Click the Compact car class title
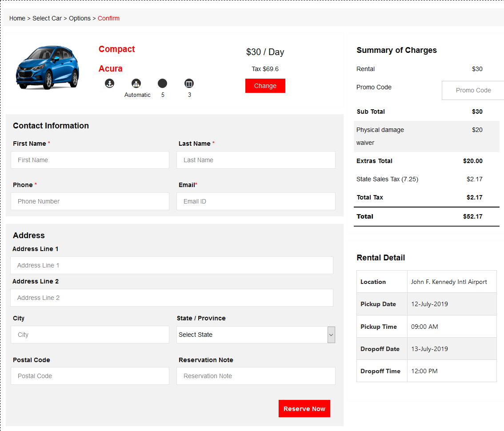The image size is (504, 431). click(117, 49)
